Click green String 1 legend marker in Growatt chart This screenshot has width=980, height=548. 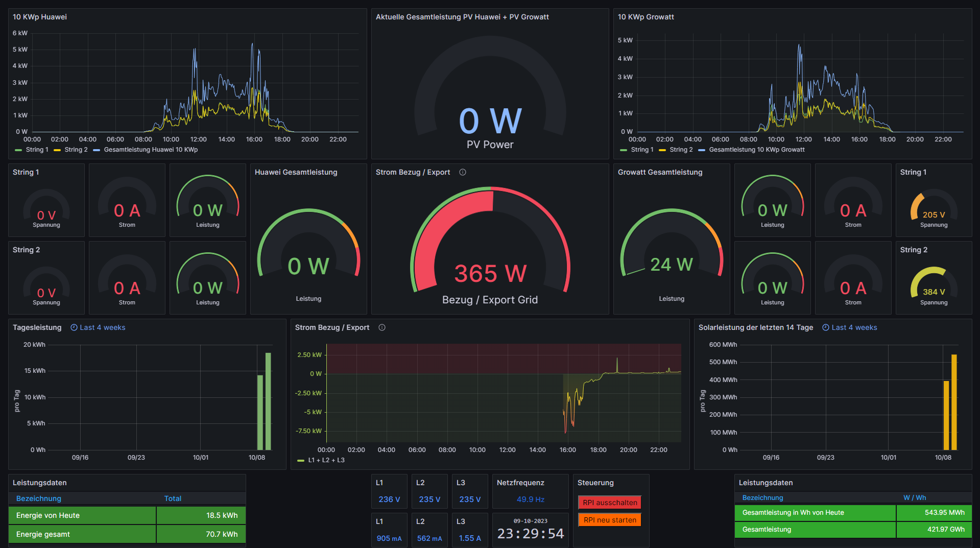click(x=624, y=150)
